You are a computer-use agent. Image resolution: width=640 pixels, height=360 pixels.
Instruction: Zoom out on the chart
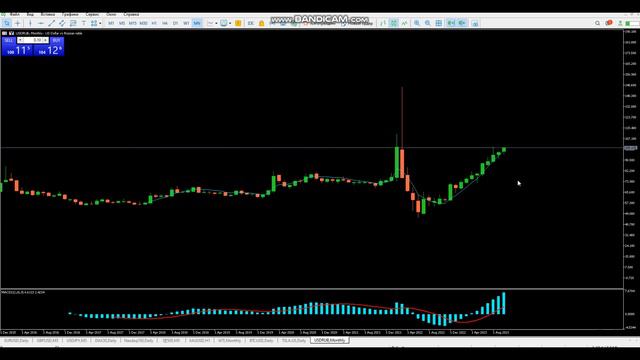point(428,23)
